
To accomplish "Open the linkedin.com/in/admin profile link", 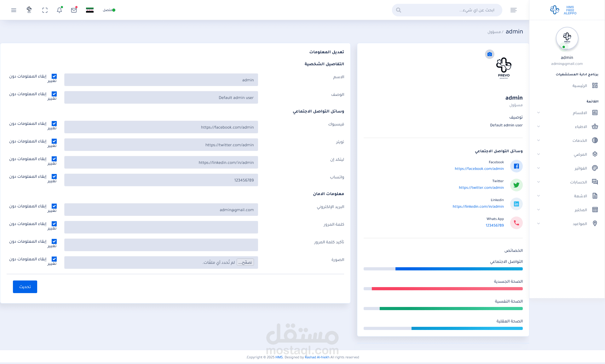I will click(478, 206).
